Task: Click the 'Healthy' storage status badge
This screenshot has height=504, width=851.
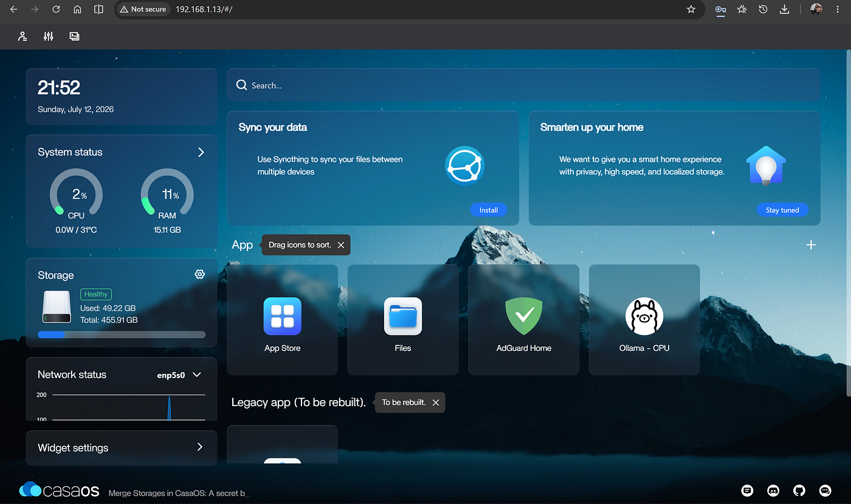Action: tap(96, 294)
